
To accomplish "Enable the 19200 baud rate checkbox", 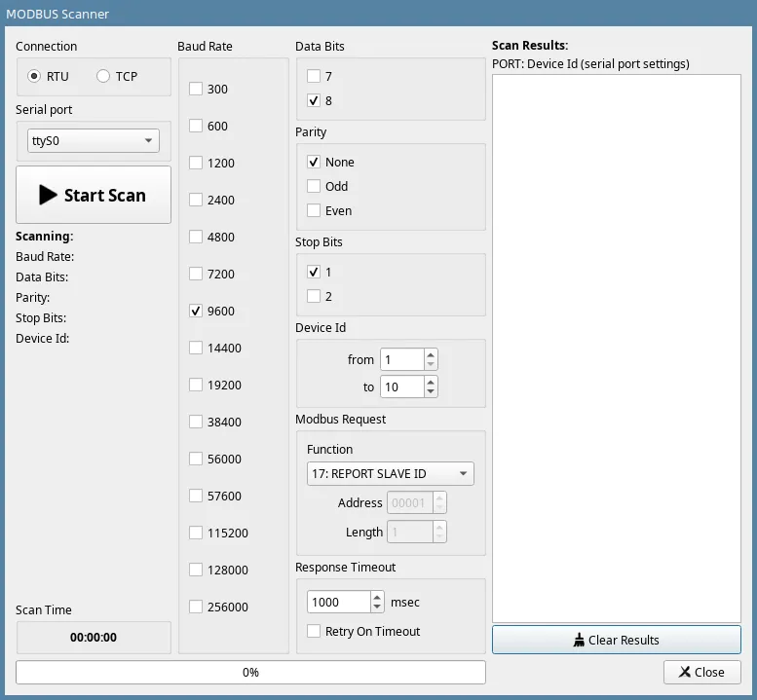I will point(196,385).
